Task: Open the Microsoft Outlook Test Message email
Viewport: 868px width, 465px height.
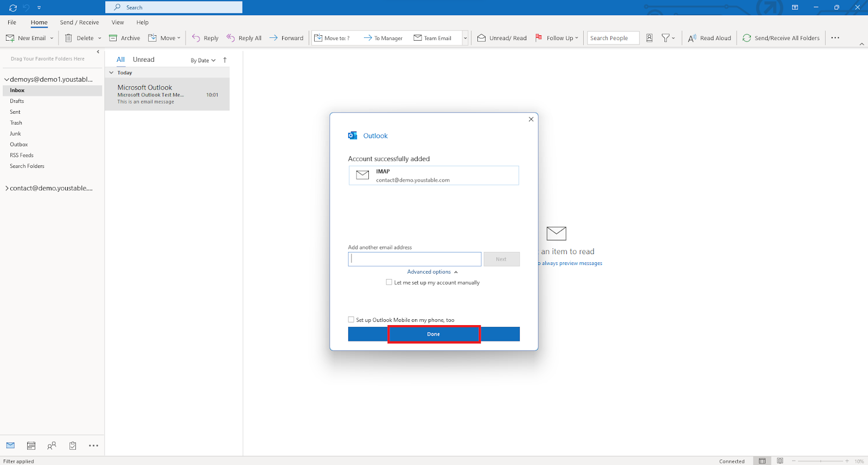Action: [x=167, y=94]
